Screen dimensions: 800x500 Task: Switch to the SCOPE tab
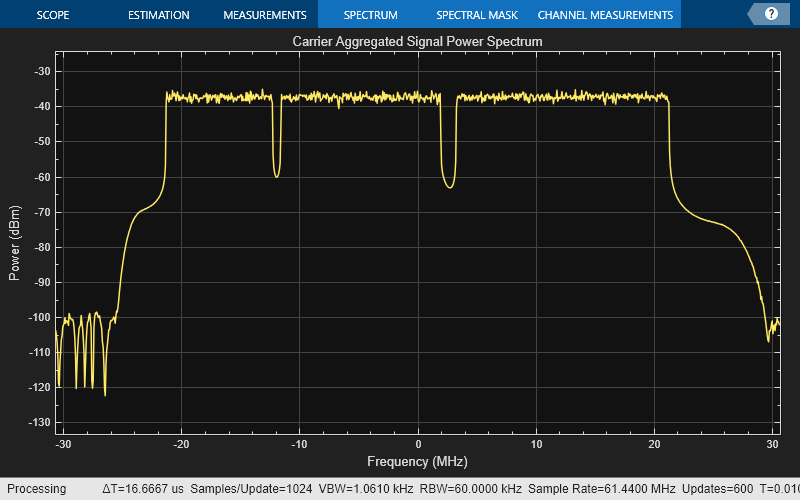tap(53, 15)
